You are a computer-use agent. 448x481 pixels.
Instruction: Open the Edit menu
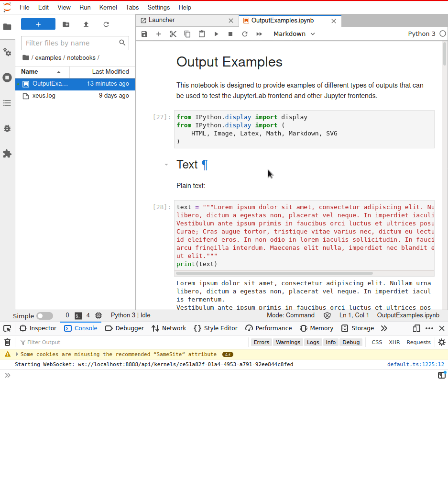click(x=43, y=7)
